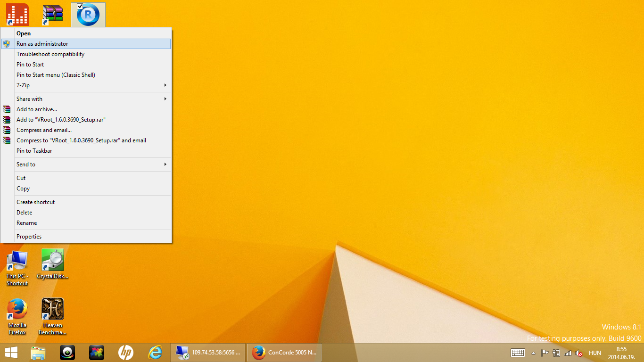Expand the Share with submenu
The image size is (644, 362).
90,99
